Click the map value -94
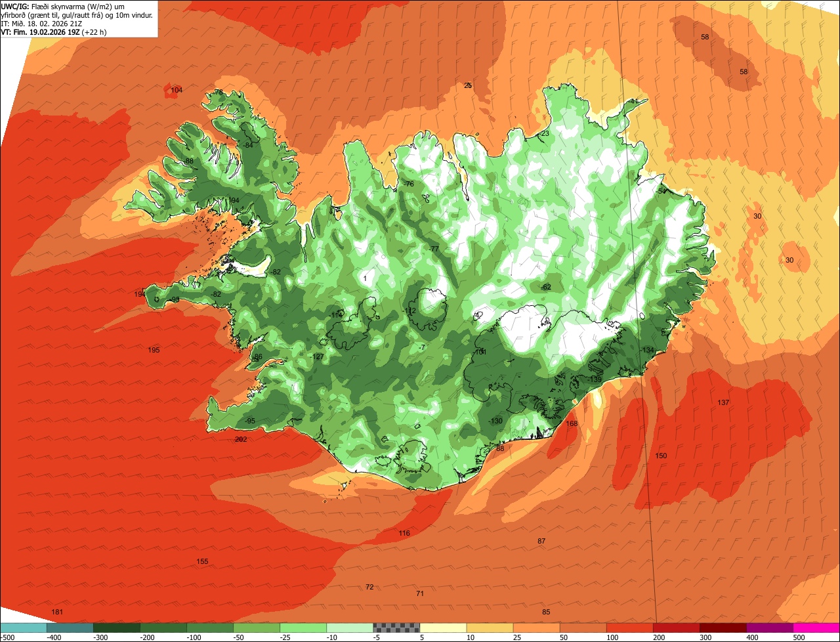This screenshot has width=840, height=642. coord(234,200)
